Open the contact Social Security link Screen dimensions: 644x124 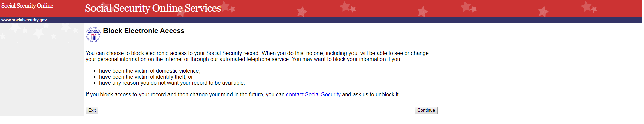[x=313, y=95]
